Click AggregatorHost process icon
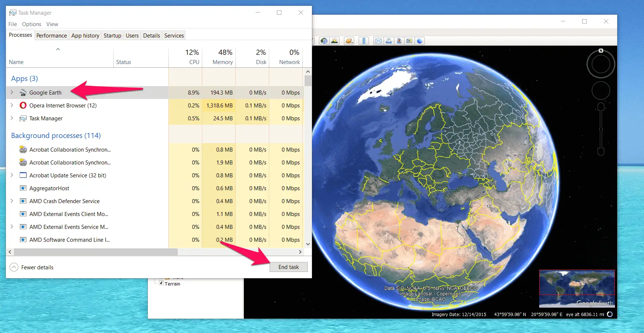 [23, 188]
